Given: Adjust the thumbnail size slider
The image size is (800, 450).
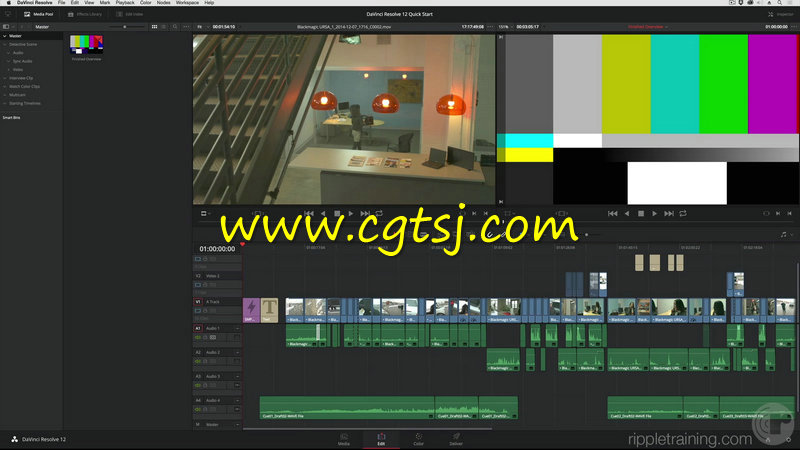Looking at the screenshot, I should (124, 27).
